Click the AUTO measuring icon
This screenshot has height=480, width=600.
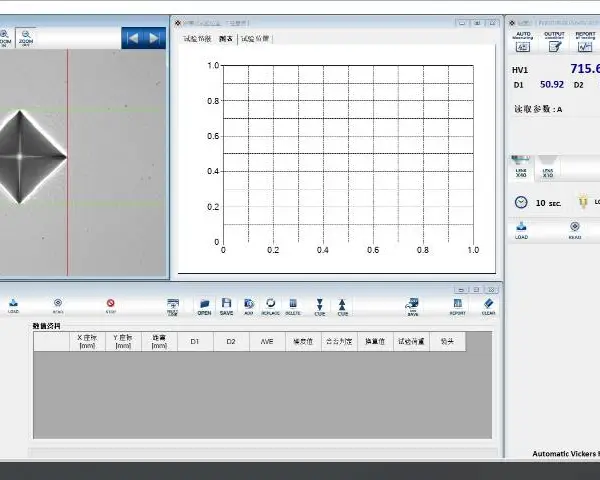523,42
